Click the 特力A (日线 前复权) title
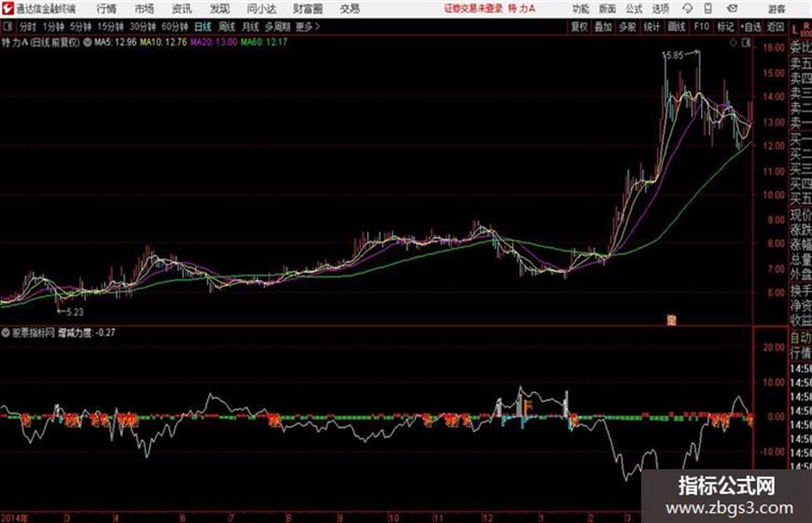812x523 pixels. (x=40, y=42)
